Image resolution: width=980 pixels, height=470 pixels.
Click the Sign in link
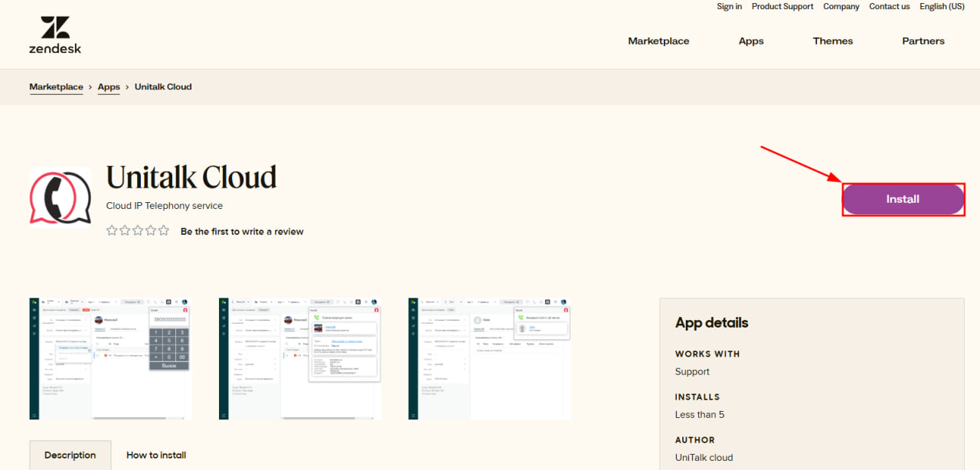click(x=729, y=6)
